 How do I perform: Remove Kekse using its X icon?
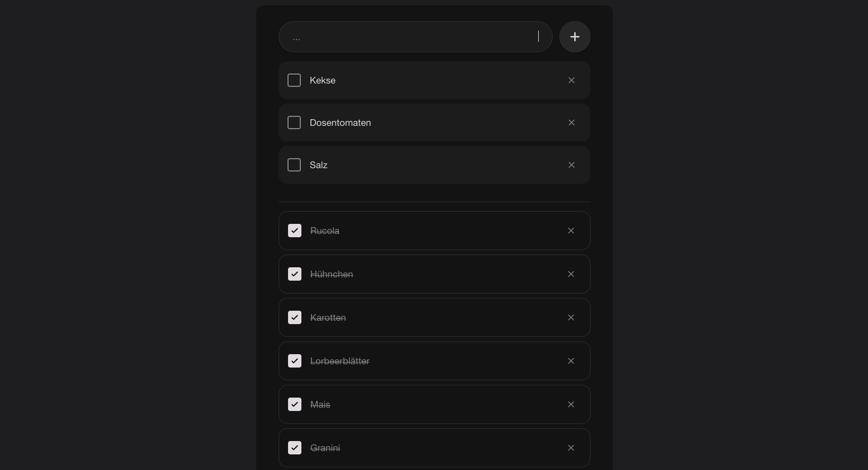click(x=572, y=80)
